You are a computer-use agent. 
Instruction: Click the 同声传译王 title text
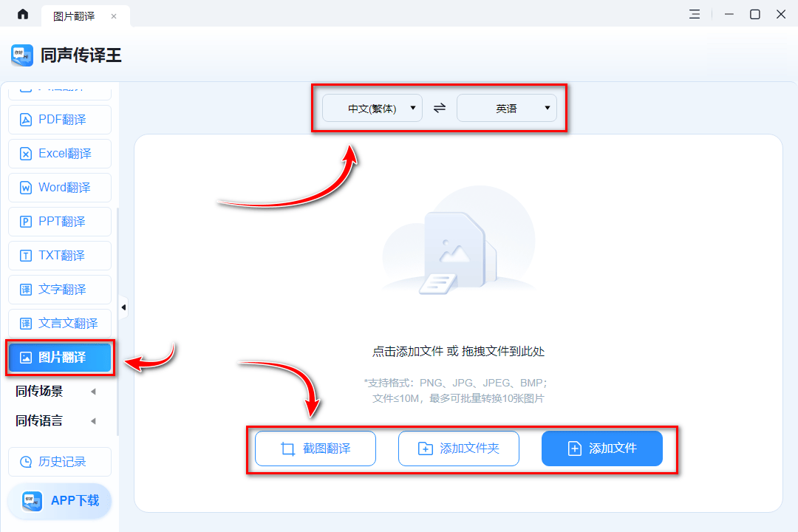81,55
